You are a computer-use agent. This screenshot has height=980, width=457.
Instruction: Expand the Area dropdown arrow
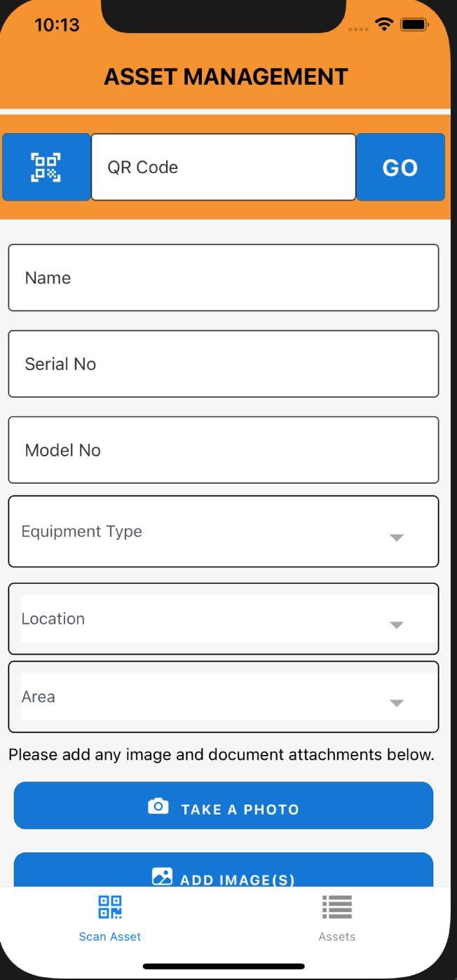(397, 702)
